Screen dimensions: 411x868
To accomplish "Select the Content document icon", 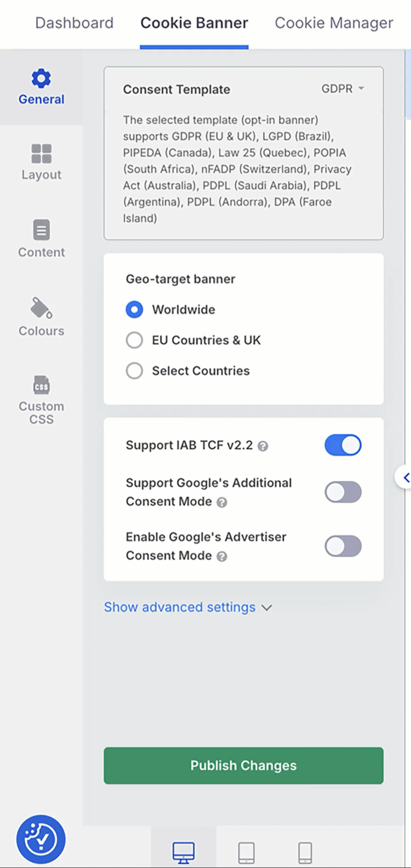I will point(41,230).
